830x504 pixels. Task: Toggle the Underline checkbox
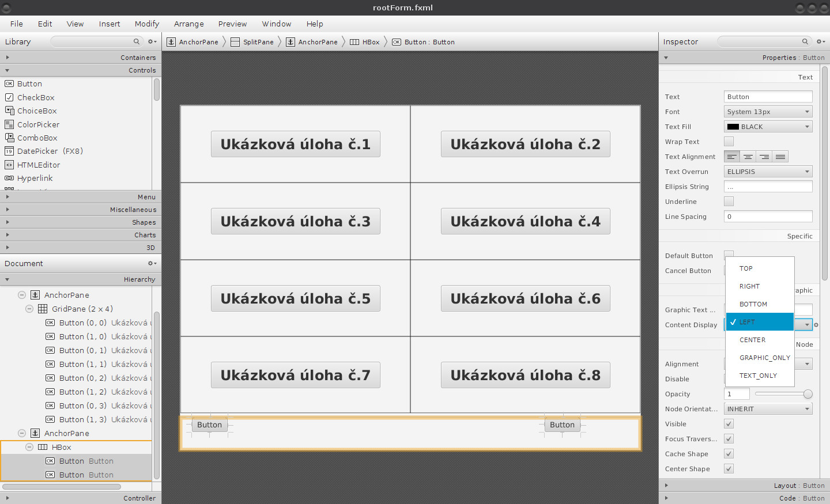click(729, 201)
